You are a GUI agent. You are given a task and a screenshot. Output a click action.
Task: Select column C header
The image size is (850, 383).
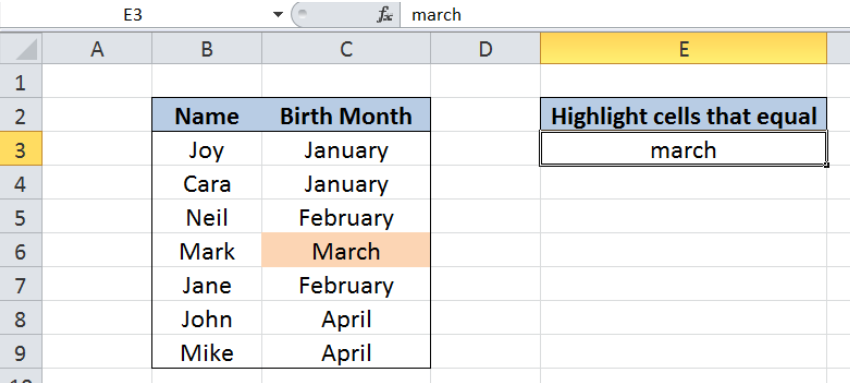[346, 50]
